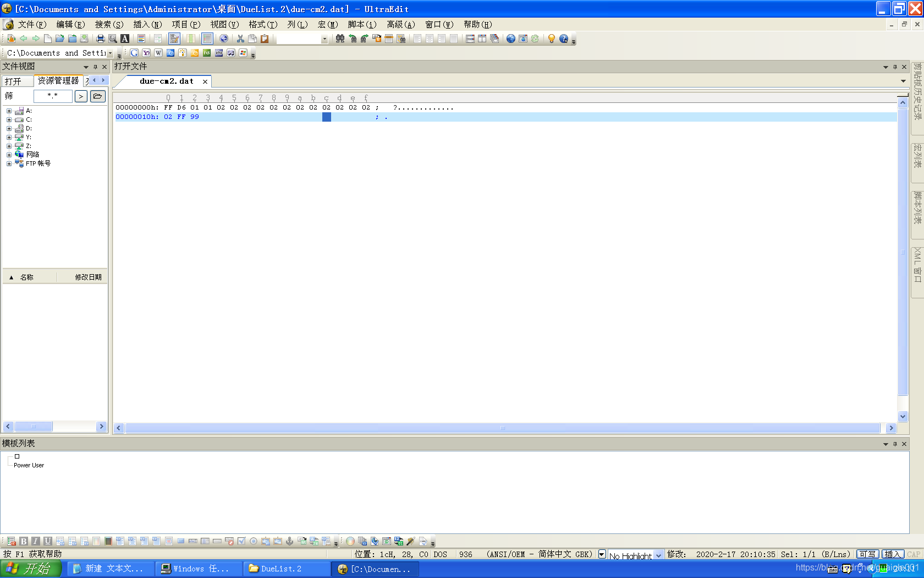Click the radio button element icon
Image resolution: width=924 pixels, height=578 pixels.
tap(254, 541)
